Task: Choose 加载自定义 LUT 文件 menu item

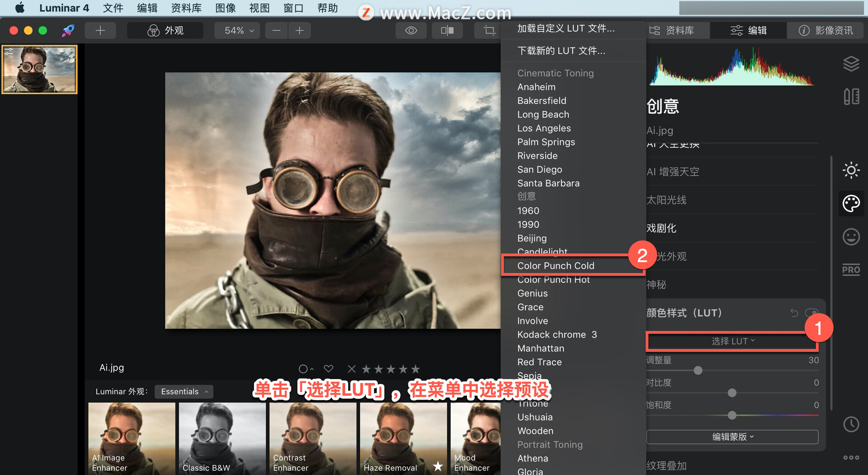Action: (566, 28)
